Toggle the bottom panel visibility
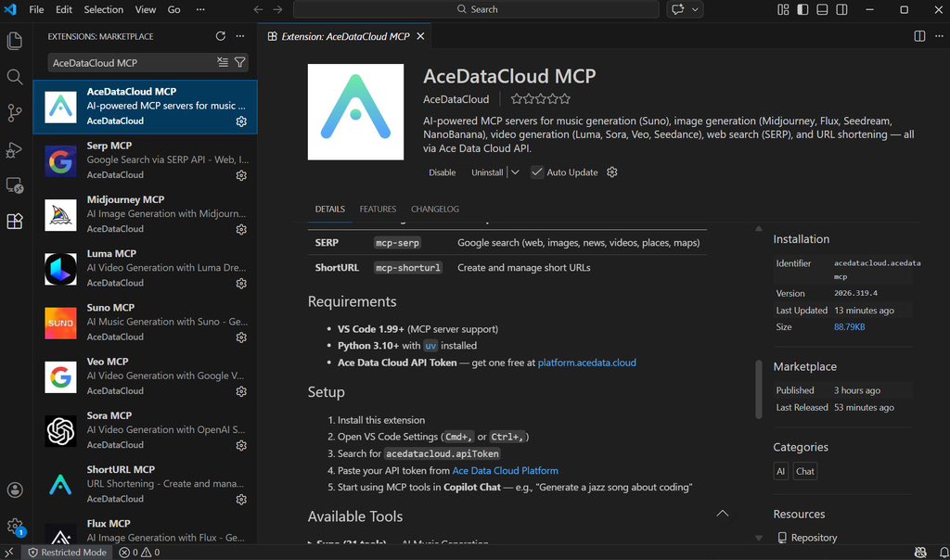 (x=822, y=9)
